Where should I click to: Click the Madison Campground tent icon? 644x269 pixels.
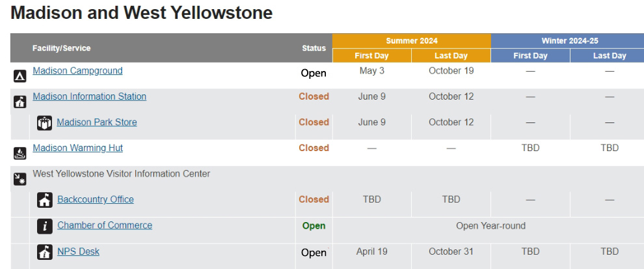click(20, 76)
